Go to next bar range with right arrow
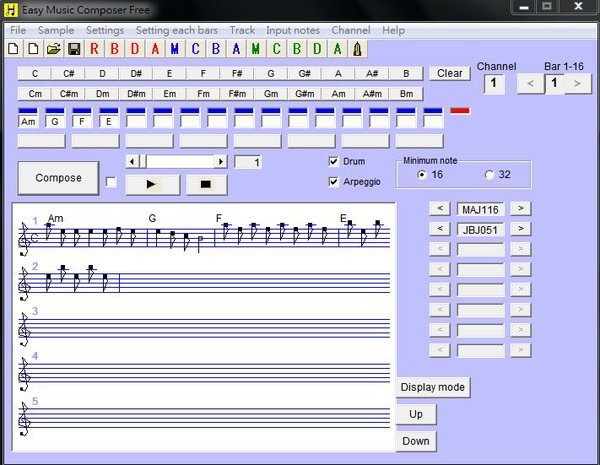600x465 pixels. coord(578,83)
